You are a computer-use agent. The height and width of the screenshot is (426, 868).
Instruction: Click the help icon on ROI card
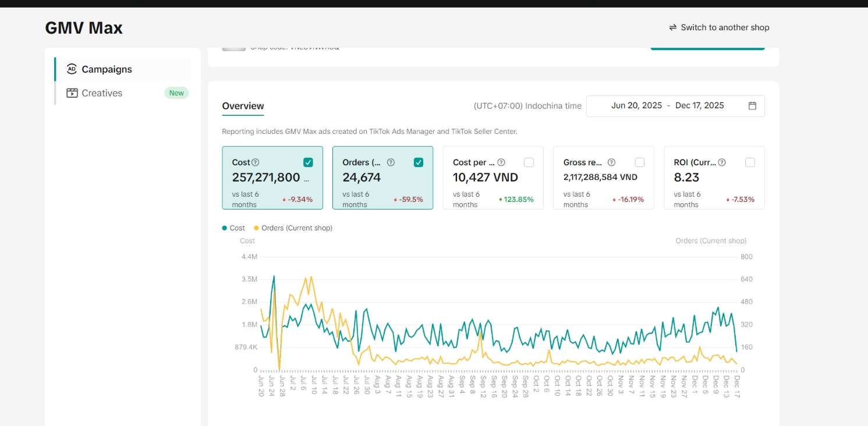722,162
